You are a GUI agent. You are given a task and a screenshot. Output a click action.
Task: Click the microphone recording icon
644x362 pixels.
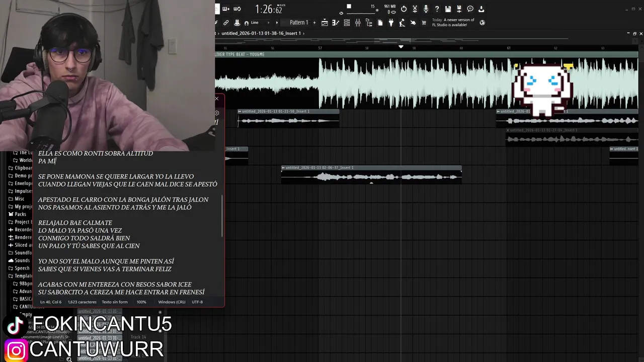(426, 9)
